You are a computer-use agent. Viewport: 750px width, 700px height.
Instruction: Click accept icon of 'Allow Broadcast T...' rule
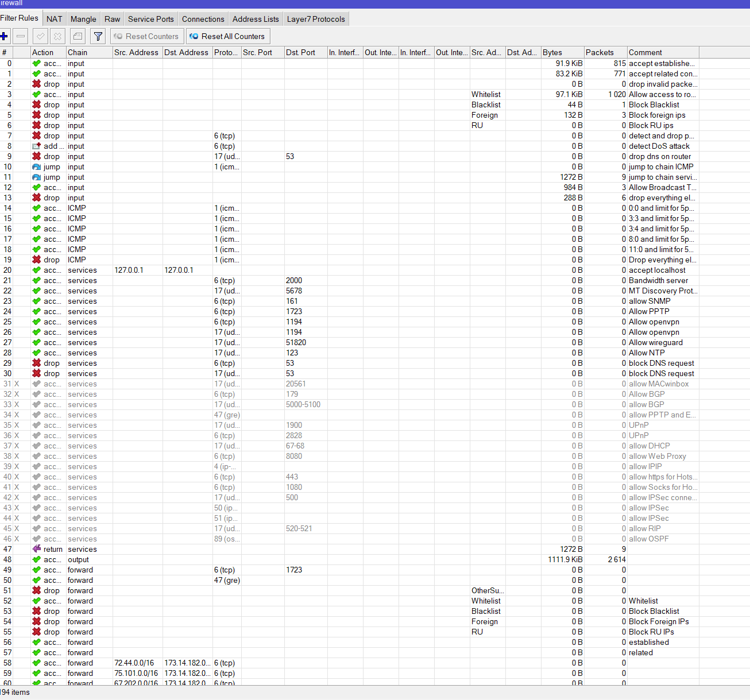(x=37, y=187)
